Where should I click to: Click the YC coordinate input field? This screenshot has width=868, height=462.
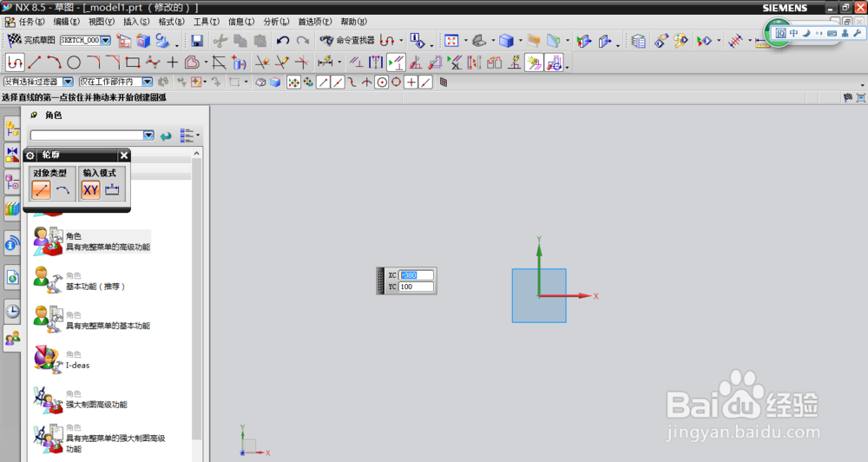click(417, 287)
